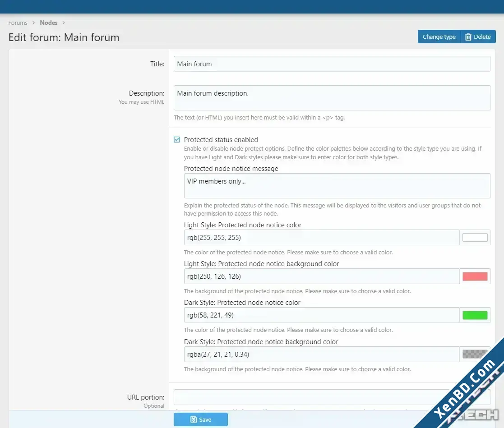The height and width of the screenshot is (428, 504).
Task: Click the 'You may use HTML' hint
Action: pyautogui.click(x=141, y=102)
